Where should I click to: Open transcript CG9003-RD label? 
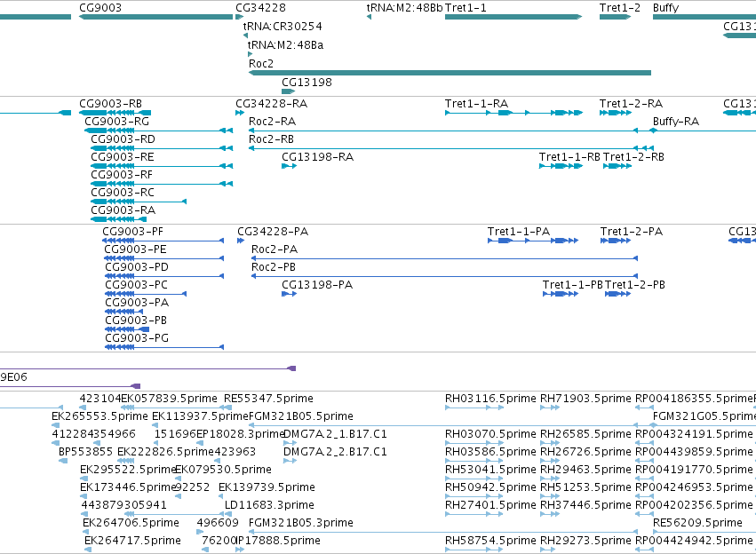click(123, 139)
